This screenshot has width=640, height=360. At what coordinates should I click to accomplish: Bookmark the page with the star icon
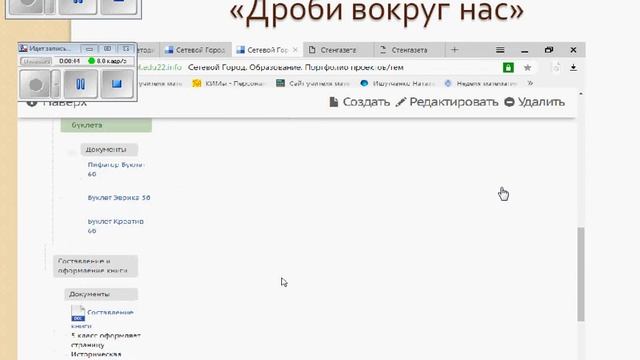pos(527,68)
